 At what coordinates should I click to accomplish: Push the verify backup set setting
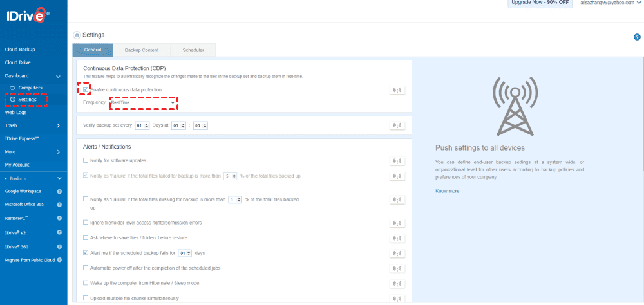point(397,125)
